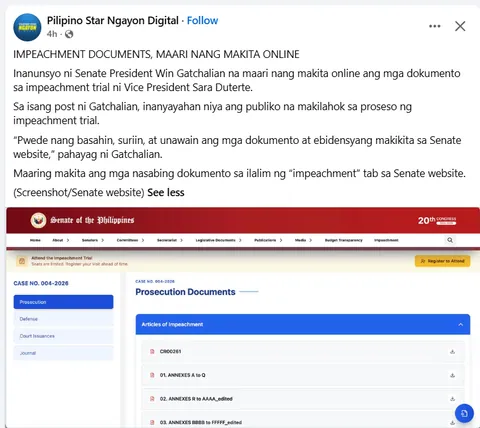This screenshot has height=428, width=480.
Task: Download 03. ANNEXES BBBB to FFFFF_edited file
Action: pos(452,422)
